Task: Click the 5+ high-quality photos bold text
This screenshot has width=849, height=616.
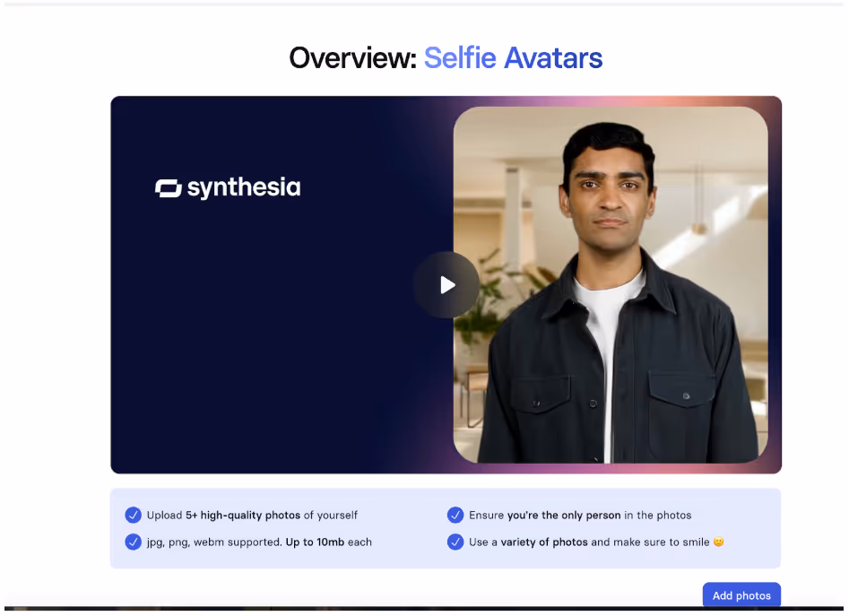Action: (243, 516)
